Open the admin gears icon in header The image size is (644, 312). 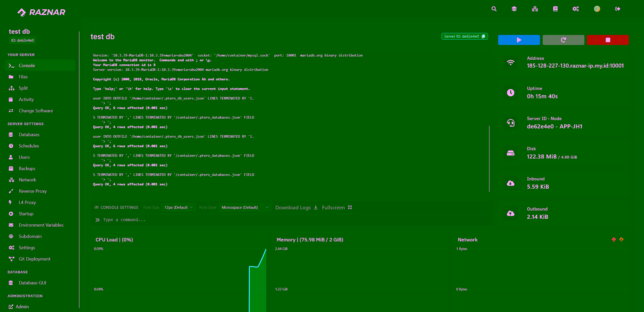point(576,9)
